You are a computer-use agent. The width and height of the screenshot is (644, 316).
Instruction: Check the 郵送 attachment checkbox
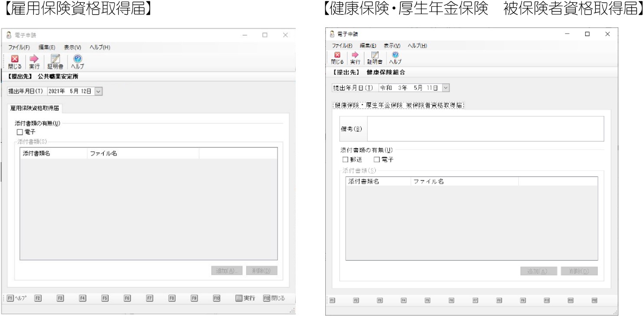click(346, 160)
